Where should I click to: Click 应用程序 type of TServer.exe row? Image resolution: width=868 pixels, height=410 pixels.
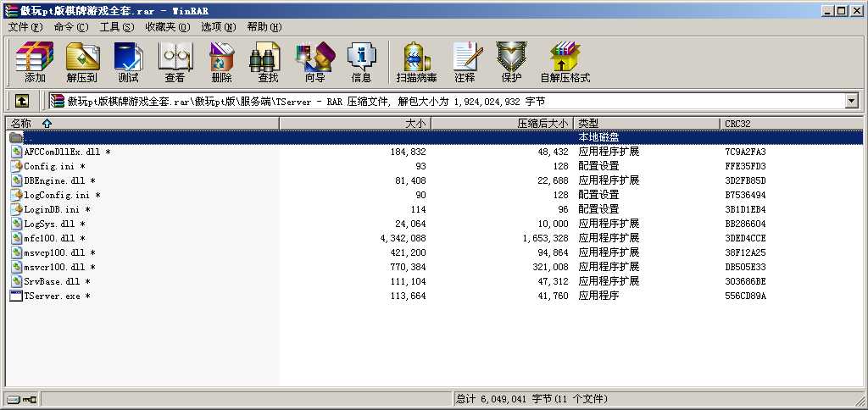(x=598, y=296)
